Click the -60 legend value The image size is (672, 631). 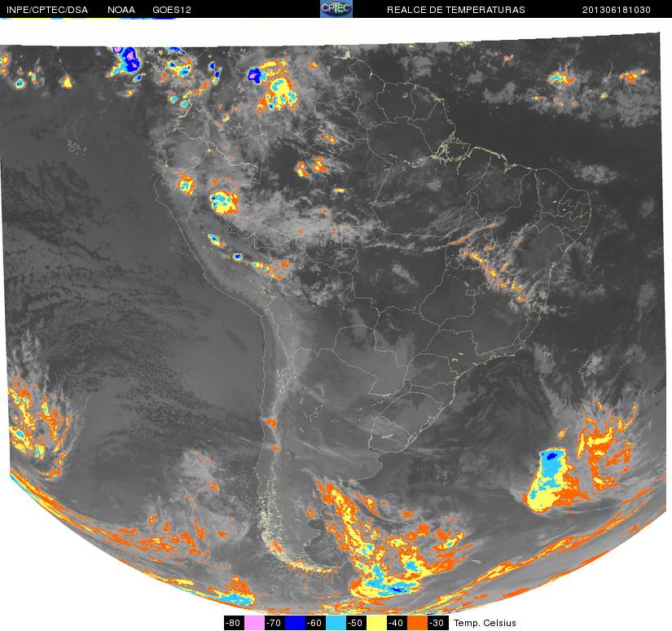[x=315, y=623]
